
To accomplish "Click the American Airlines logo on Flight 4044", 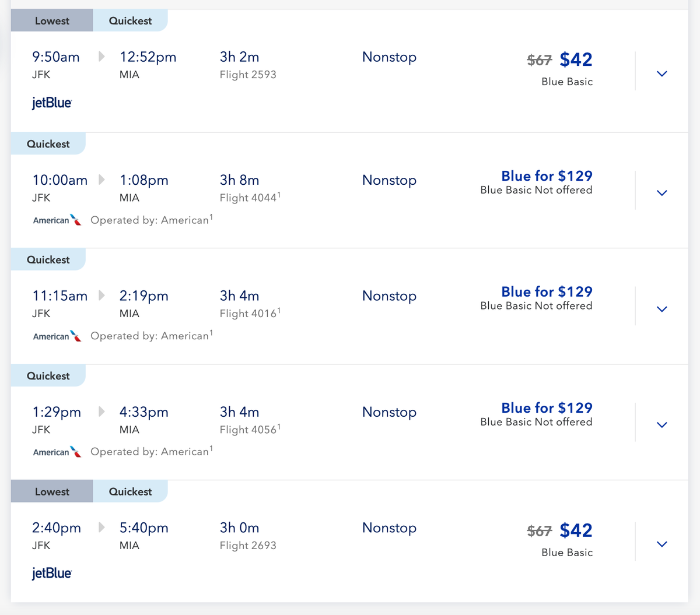I will (x=57, y=220).
